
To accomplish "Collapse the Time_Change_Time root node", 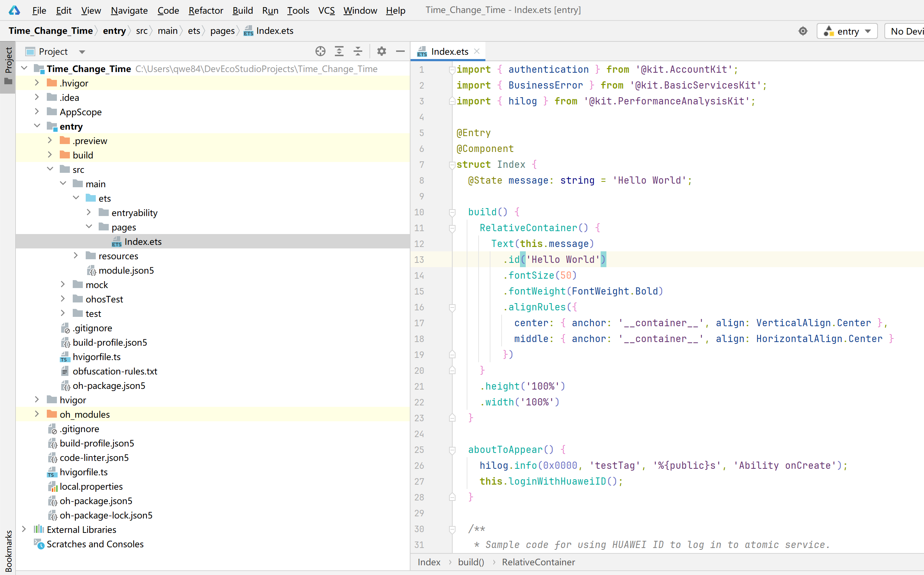I will click(24, 68).
